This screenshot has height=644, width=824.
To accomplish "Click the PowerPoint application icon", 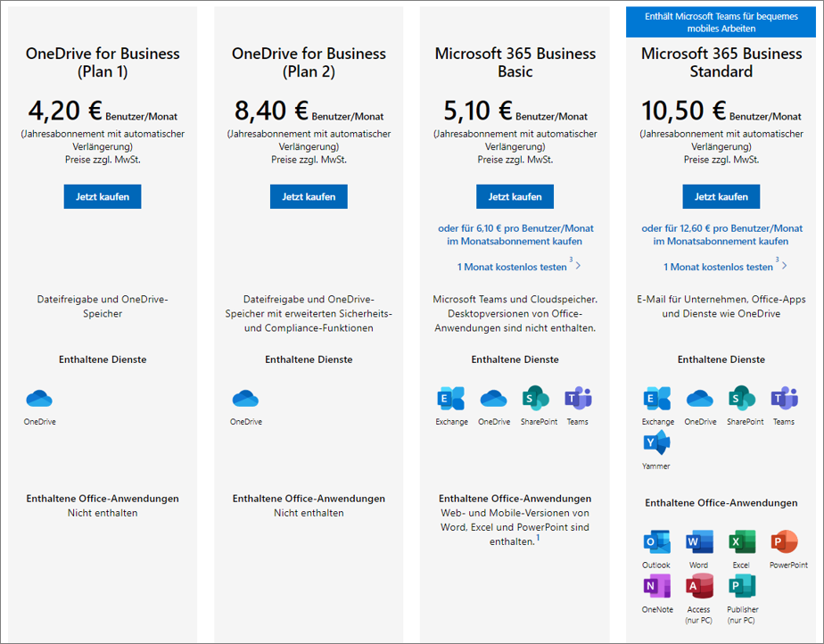I will [785, 541].
